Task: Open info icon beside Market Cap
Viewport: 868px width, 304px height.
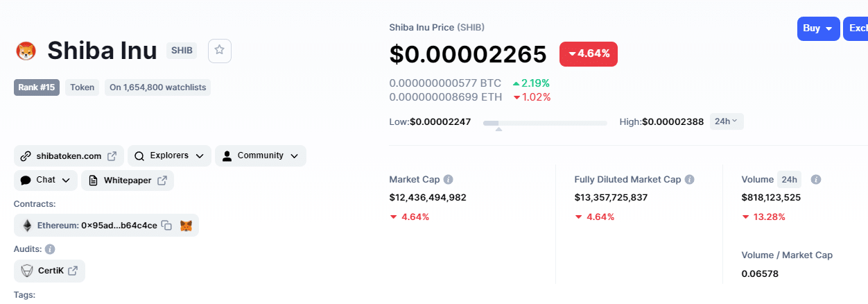Action: pos(449,179)
